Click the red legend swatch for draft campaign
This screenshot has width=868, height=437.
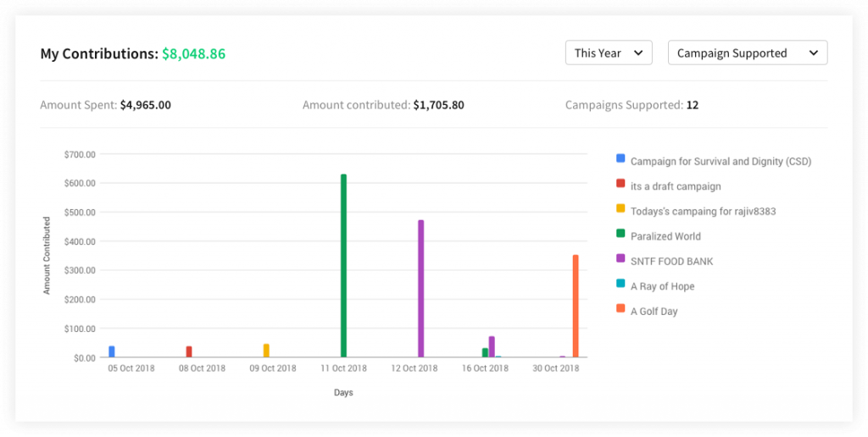pos(620,184)
